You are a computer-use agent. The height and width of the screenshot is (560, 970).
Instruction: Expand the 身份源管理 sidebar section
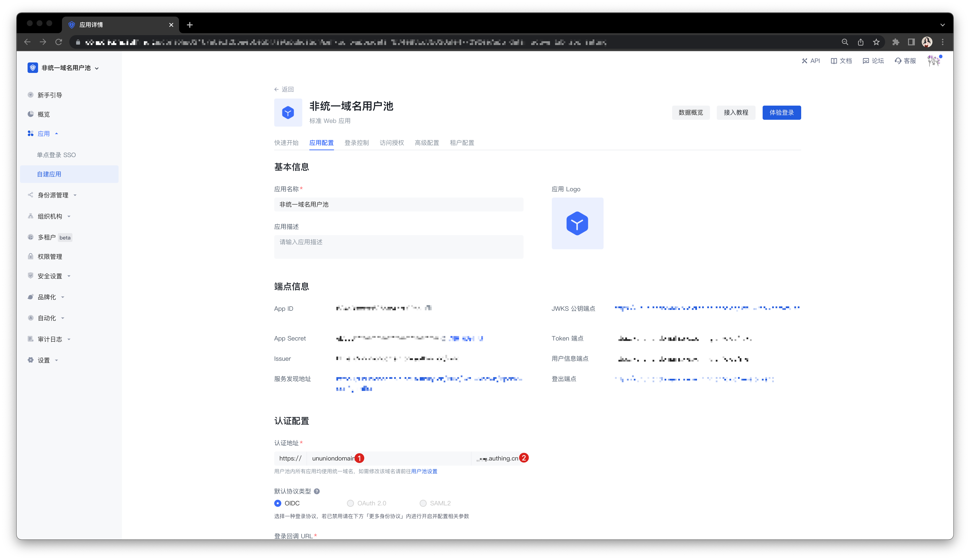click(x=53, y=195)
